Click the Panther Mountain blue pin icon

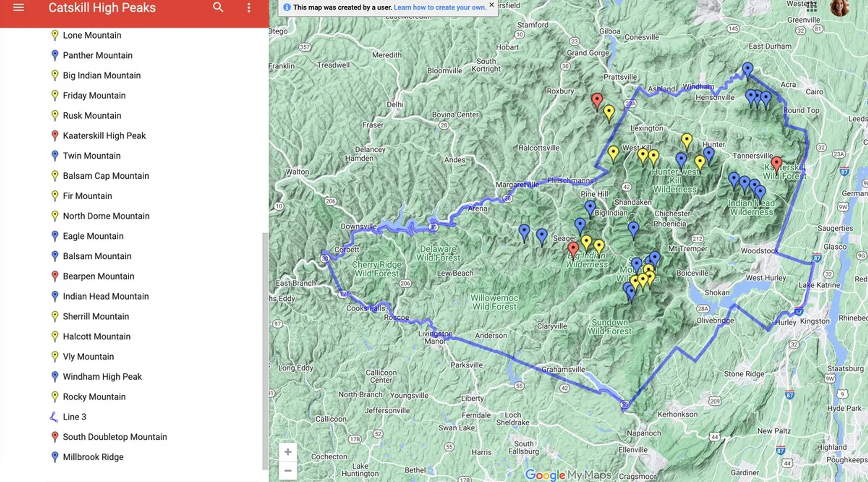pyautogui.click(x=55, y=55)
